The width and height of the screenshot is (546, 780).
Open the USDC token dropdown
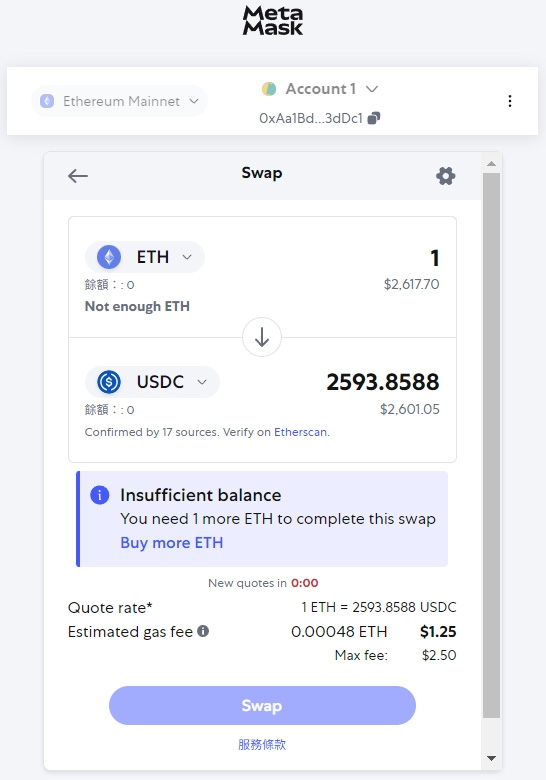[152, 382]
